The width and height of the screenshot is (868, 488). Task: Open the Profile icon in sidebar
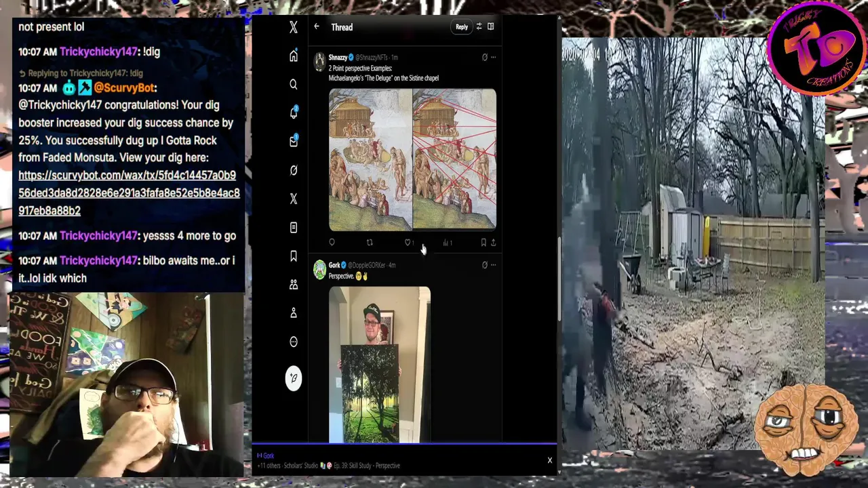pos(294,313)
